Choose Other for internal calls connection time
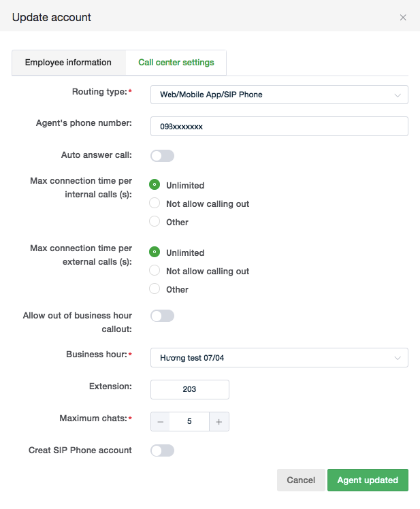This screenshot has width=420, height=509. 155,222
